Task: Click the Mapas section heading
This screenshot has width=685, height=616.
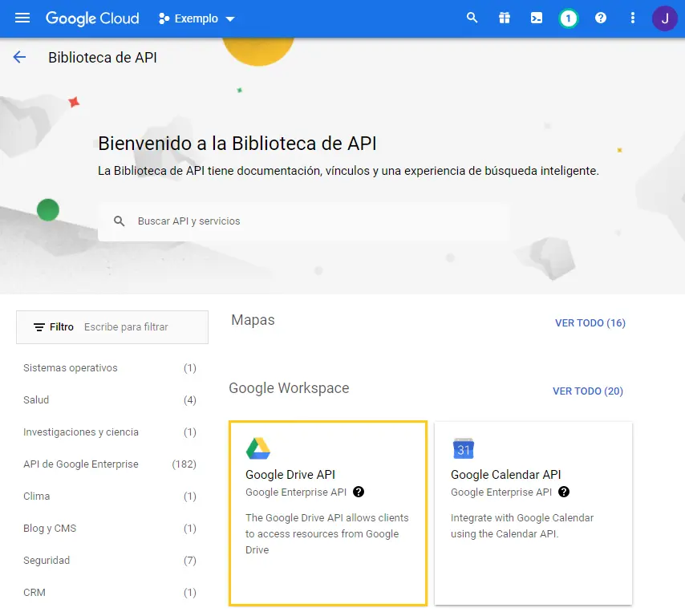Action: pos(253,320)
